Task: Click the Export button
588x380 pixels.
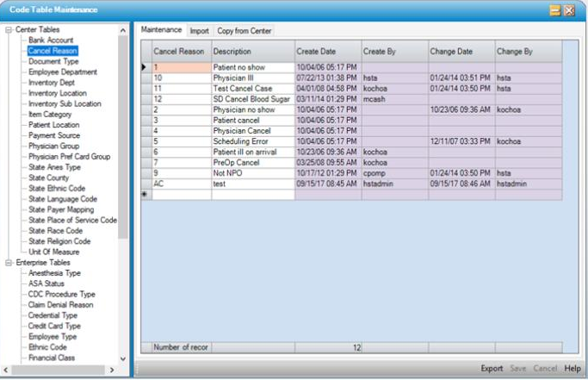Action: (492, 369)
